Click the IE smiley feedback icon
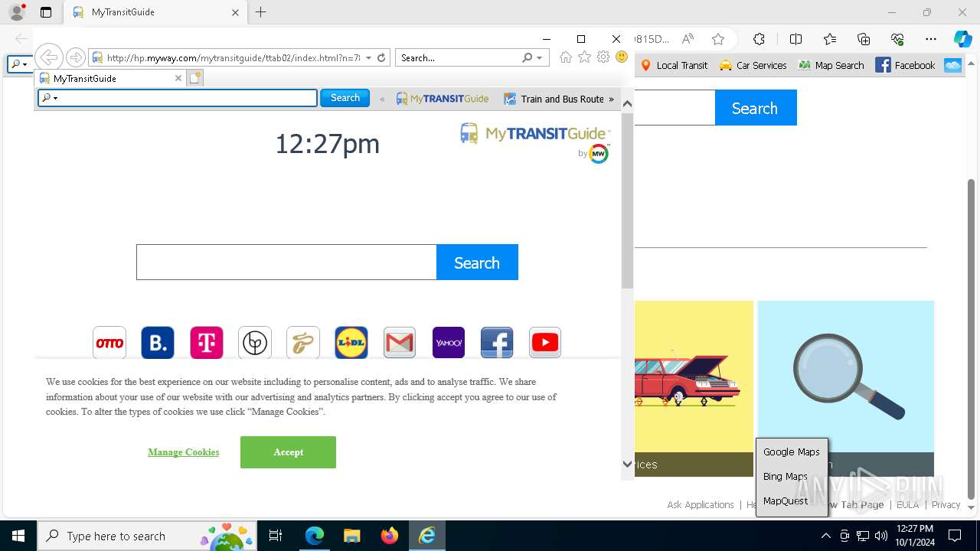The image size is (980, 551). click(622, 57)
